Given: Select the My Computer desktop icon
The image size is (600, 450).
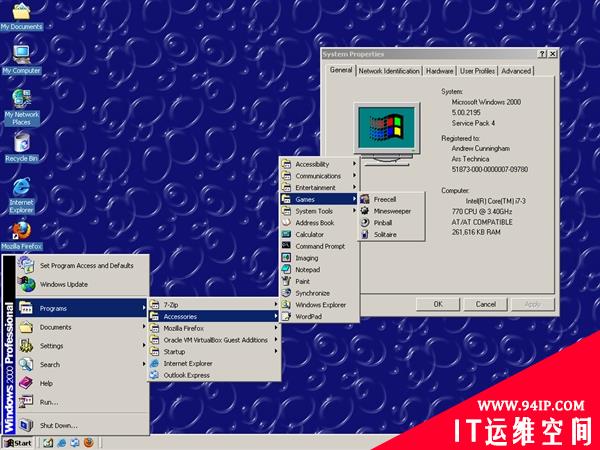Looking at the screenshot, I should click(x=21, y=59).
